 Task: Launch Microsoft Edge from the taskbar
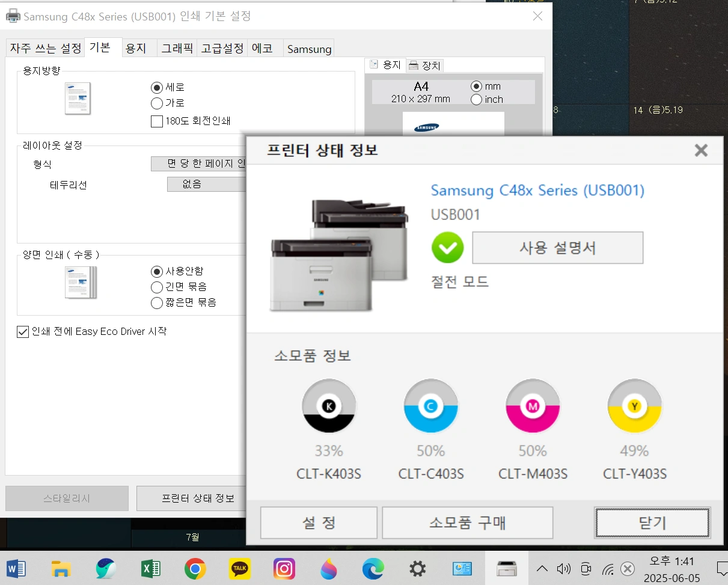(373, 568)
